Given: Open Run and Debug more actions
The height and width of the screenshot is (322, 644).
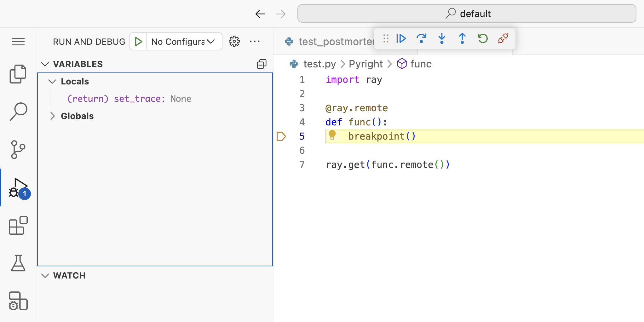Looking at the screenshot, I should [255, 41].
